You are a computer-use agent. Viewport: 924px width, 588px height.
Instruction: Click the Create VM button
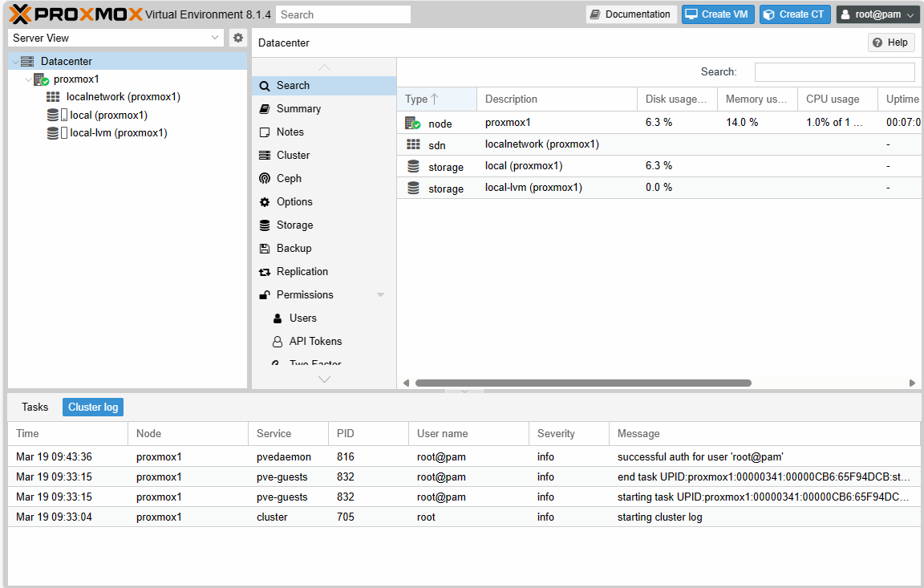(717, 14)
